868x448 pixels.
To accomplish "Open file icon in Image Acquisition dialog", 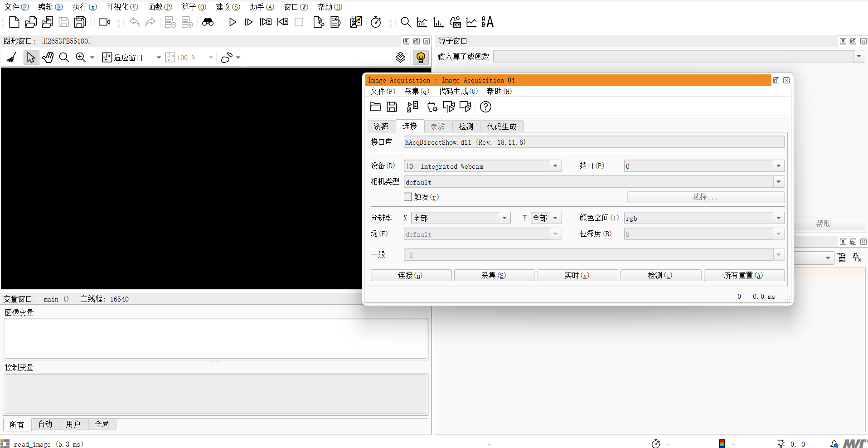I will tap(375, 107).
